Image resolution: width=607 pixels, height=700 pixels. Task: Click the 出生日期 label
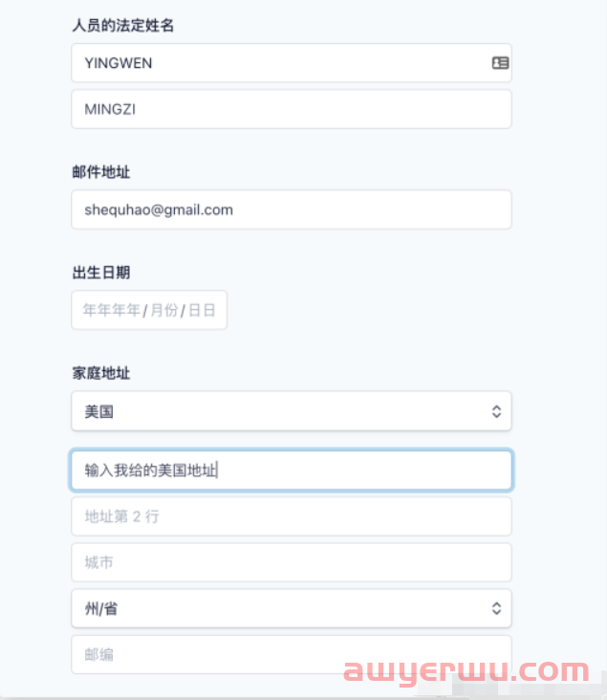pyautogui.click(x=101, y=273)
